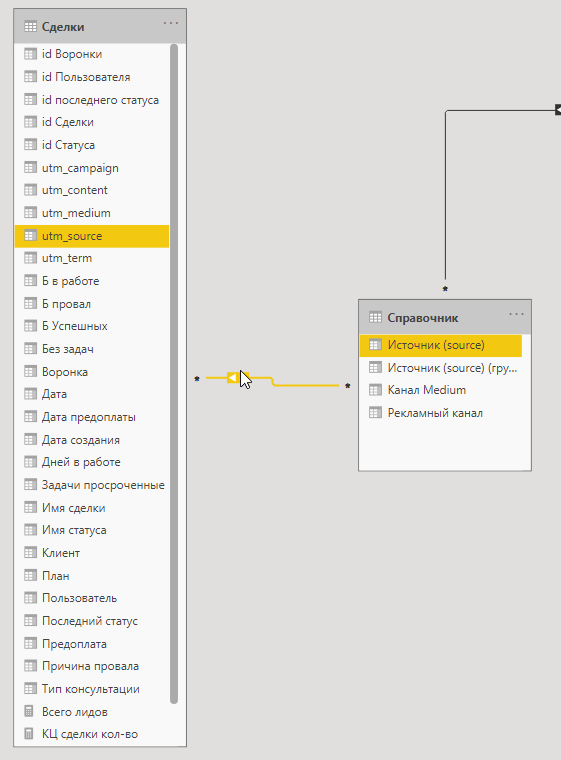Select the Б Успешных field
Viewport: 561px width, 760px height.
(x=92, y=326)
